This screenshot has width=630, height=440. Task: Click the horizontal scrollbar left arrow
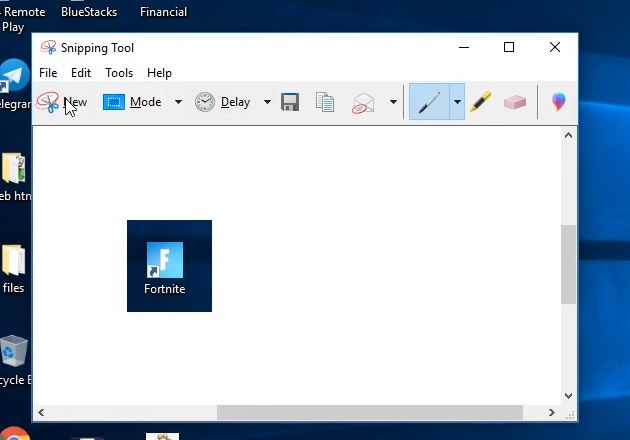tap(41, 412)
